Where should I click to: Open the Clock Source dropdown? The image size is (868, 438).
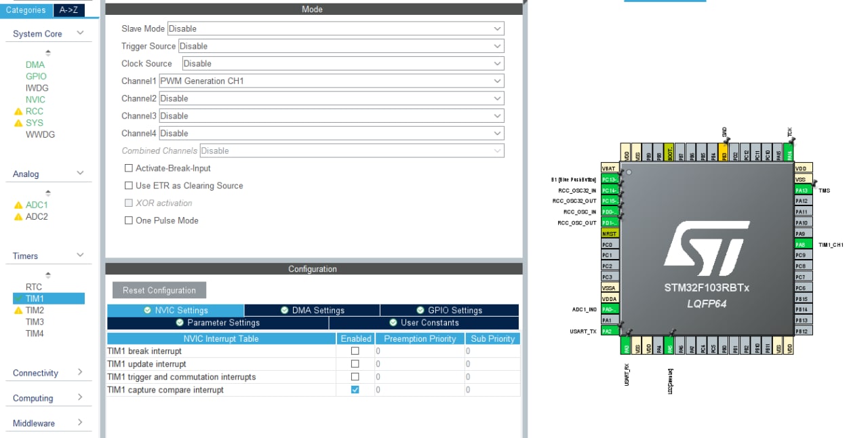point(343,64)
